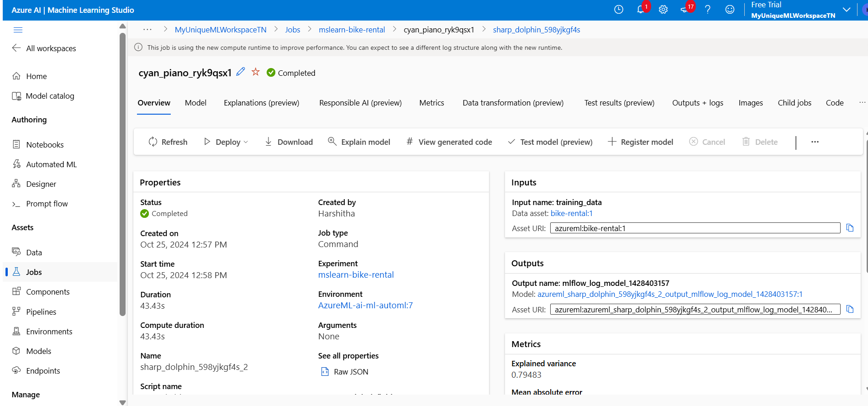
Task: Open the feedback megaphone icon
Action: click(684, 10)
